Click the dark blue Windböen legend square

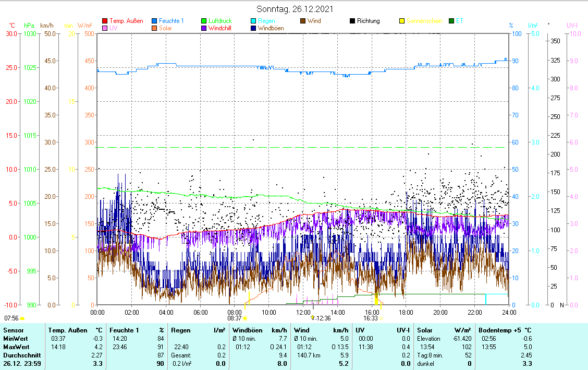pyautogui.click(x=253, y=28)
